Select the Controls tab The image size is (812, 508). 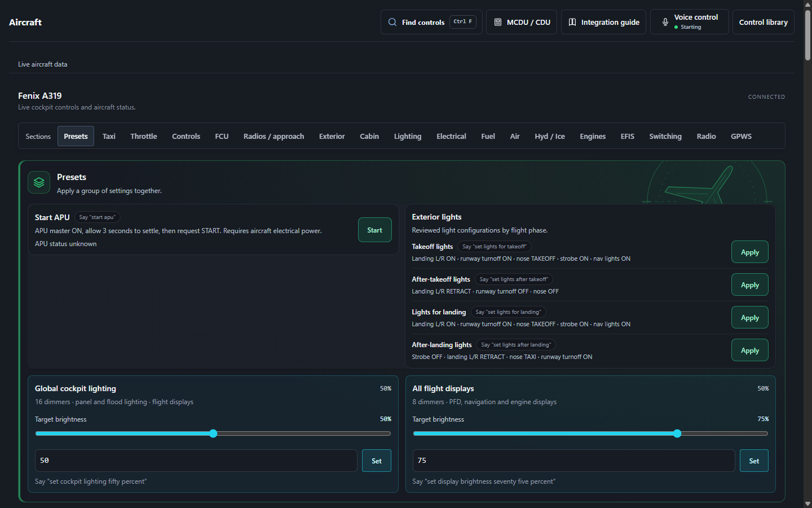coord(186,136)
